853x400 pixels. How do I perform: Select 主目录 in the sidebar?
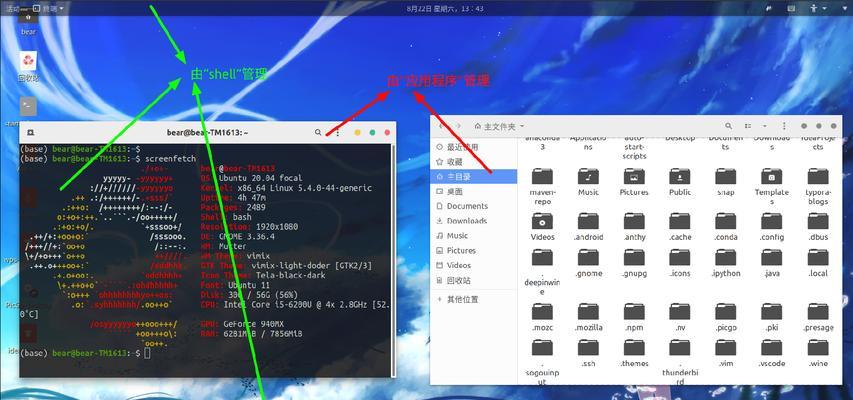tap(473, 176)
